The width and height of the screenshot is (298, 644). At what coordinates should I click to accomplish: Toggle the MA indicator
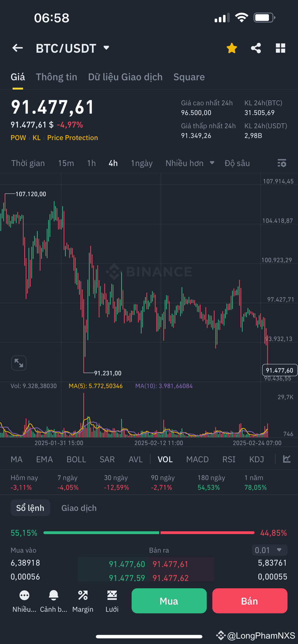(17, 459)
